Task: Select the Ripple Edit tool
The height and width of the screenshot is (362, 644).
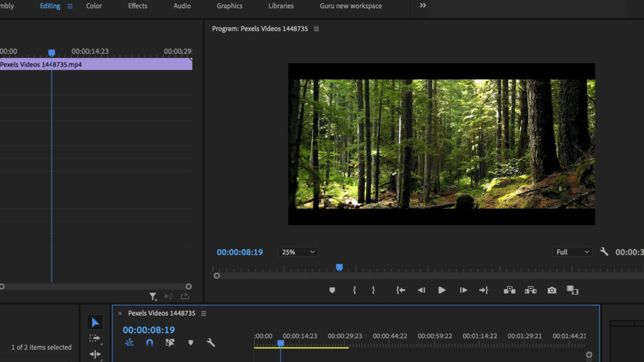Action: [x=94, y=354]
